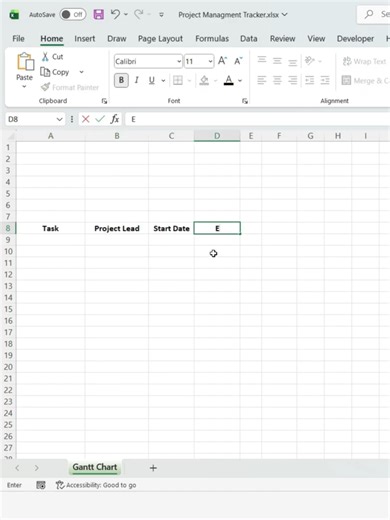Select the Start Date cell
This screenshot has height=520, width=390.
point(171,229)
